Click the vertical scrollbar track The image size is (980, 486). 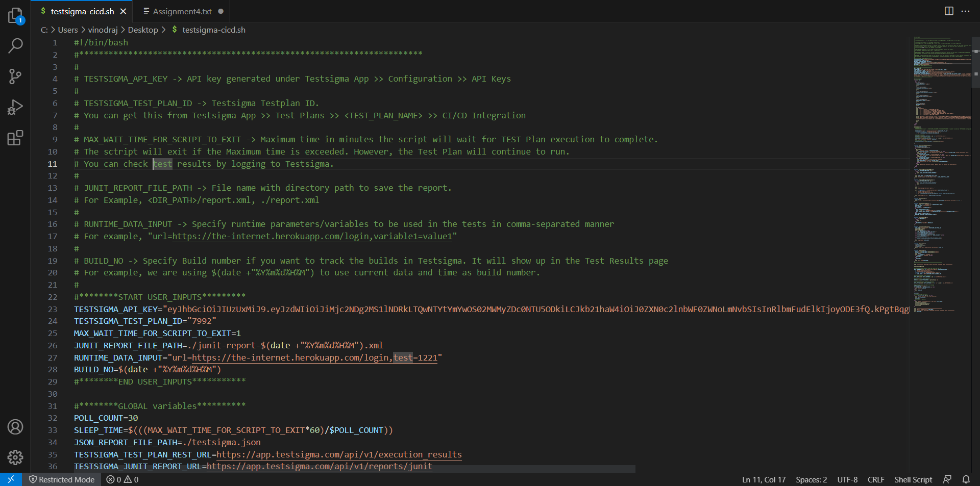coord(976,255)
